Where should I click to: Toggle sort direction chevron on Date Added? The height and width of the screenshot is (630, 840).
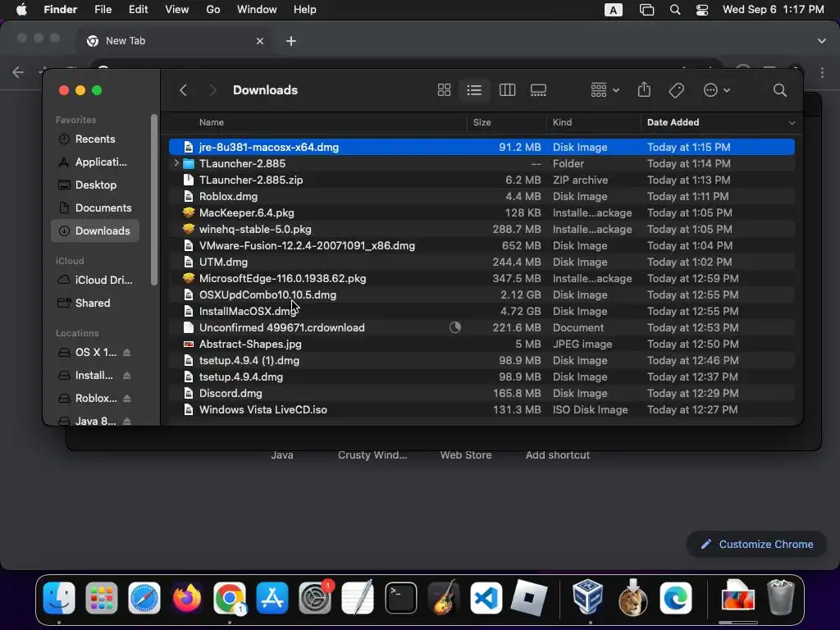click(x=792, y=123)
